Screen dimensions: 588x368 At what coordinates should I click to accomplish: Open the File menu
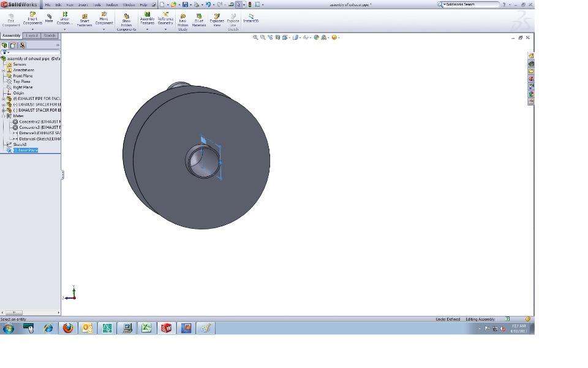(48, 4)
